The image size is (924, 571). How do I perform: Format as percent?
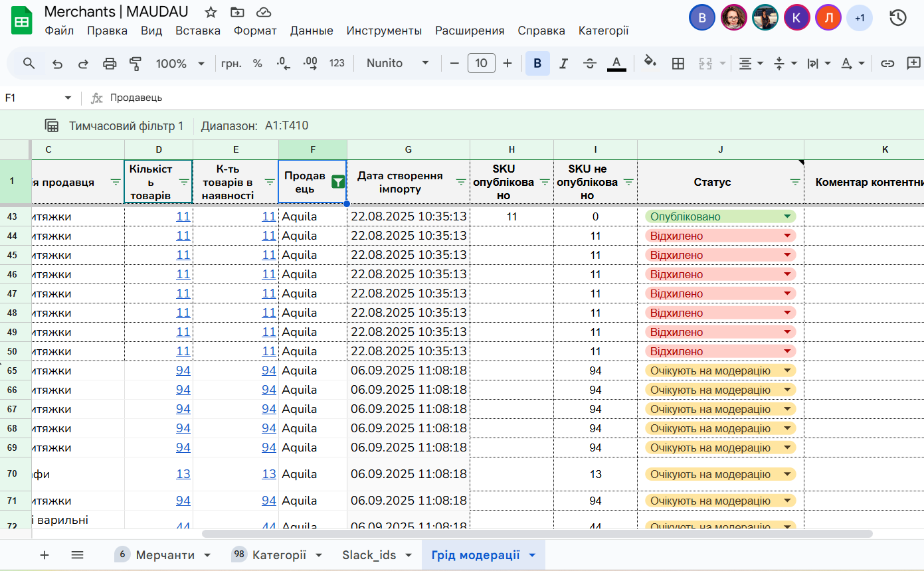click(258, 64)
